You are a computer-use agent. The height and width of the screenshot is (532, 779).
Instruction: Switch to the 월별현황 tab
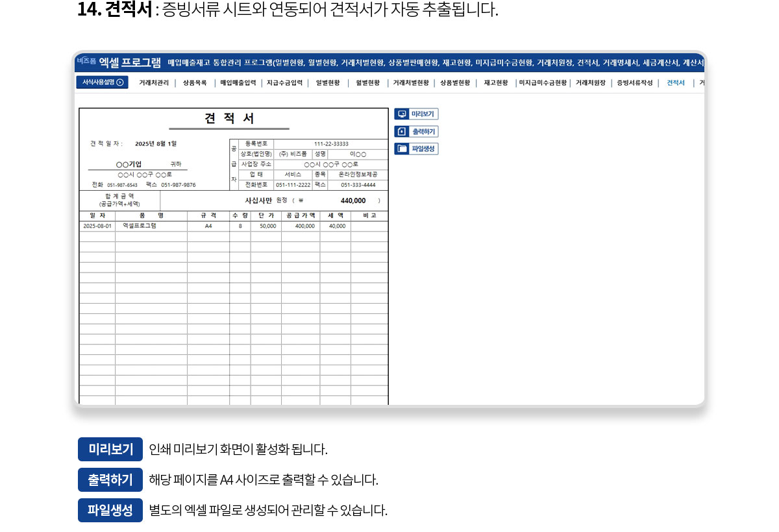point(367,83)
